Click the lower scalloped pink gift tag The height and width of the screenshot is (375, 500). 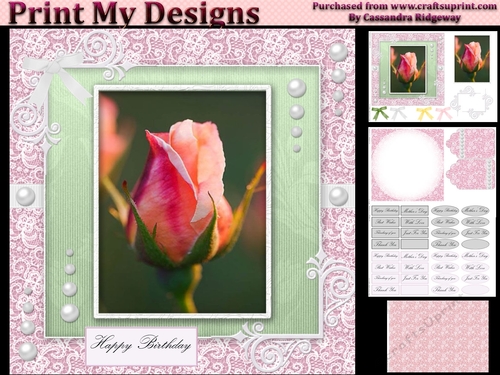pos(470,174)
